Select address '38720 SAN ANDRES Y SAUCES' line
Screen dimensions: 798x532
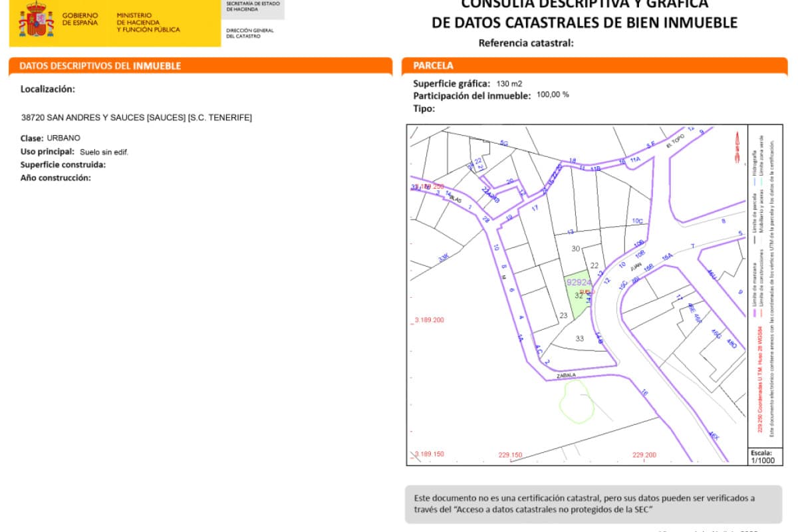coord(136,118)
